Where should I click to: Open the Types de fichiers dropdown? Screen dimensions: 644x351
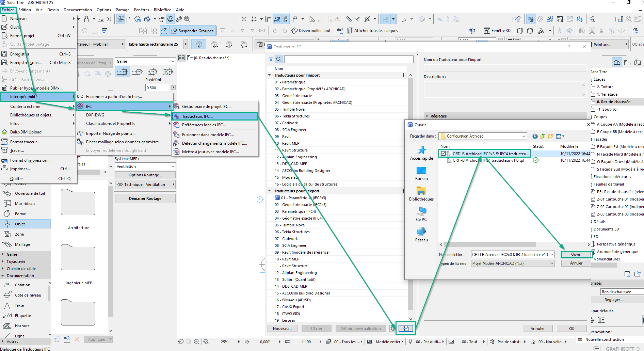pos(513,264)
